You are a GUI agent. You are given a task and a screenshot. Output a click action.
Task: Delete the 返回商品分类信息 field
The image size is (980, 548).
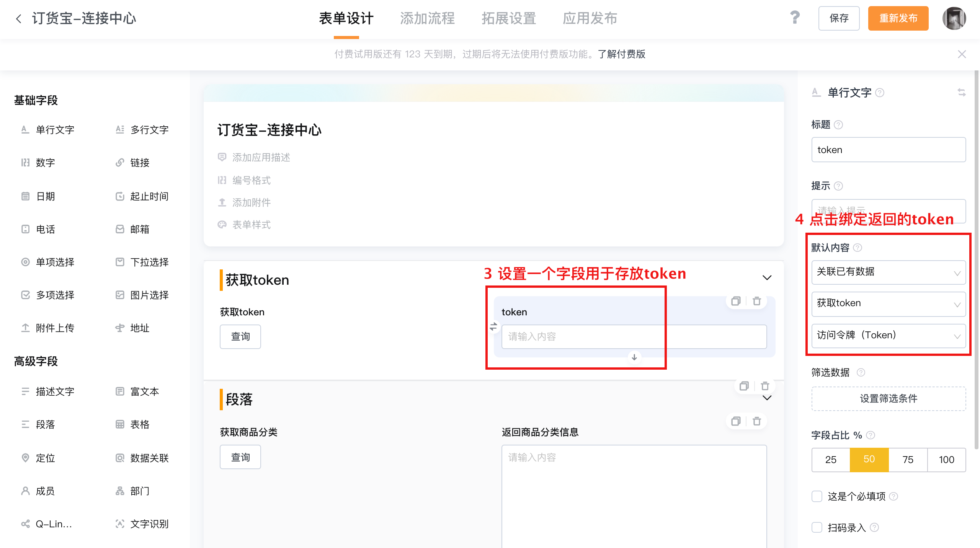pyautogui.click(x=757, y=421)
